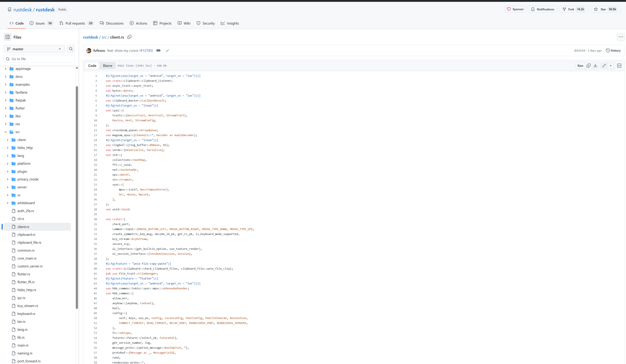Image resolution: width=626 pixels, height=364 pixels.
Task: Open the symbols panel icon
Action: tap(619, 66)
